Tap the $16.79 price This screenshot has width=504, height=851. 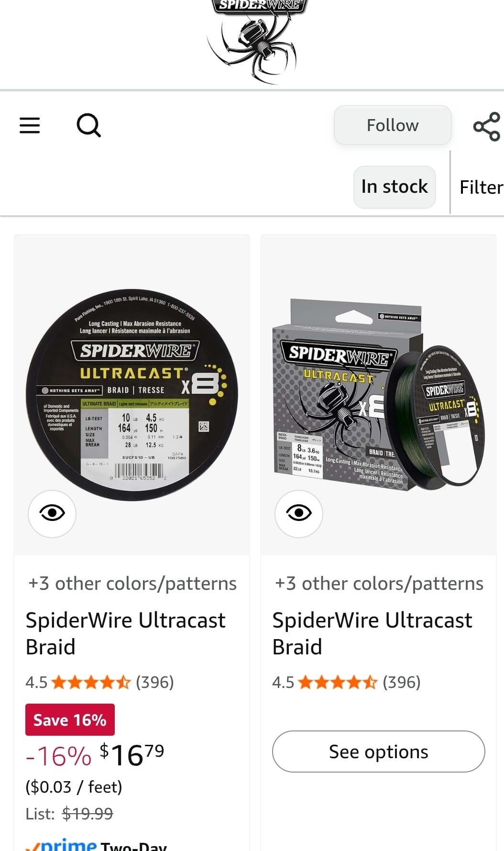(x=131, y=754)
